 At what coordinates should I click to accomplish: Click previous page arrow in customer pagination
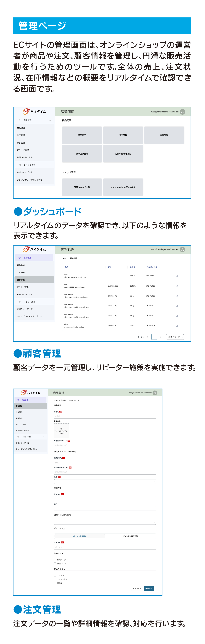click(147, 337)
